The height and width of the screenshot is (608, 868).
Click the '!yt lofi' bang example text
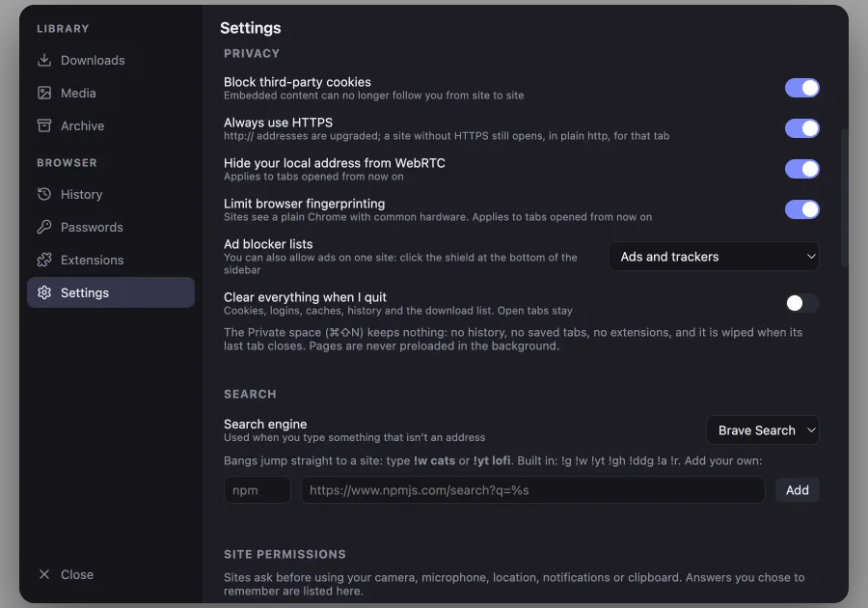[492, 460]
